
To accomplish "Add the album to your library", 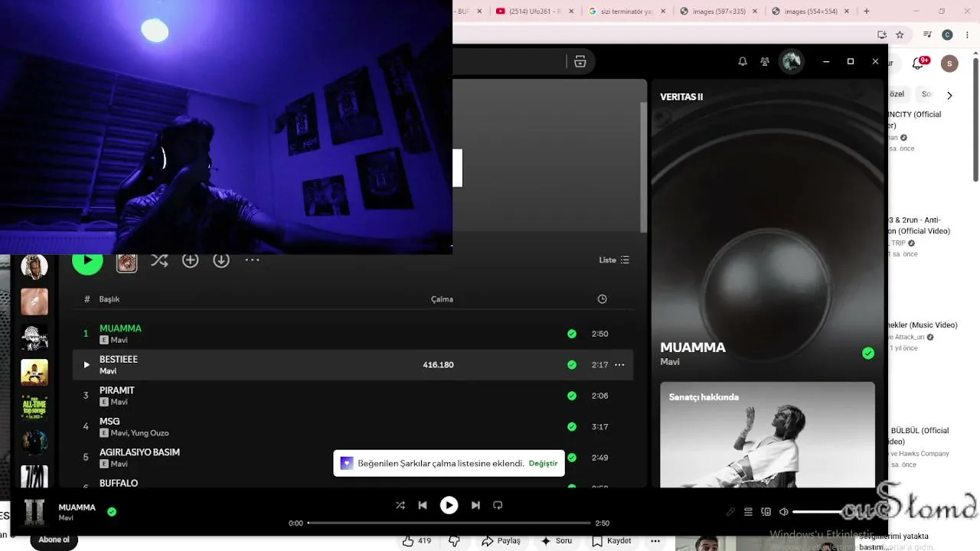I will pos(191,260).
